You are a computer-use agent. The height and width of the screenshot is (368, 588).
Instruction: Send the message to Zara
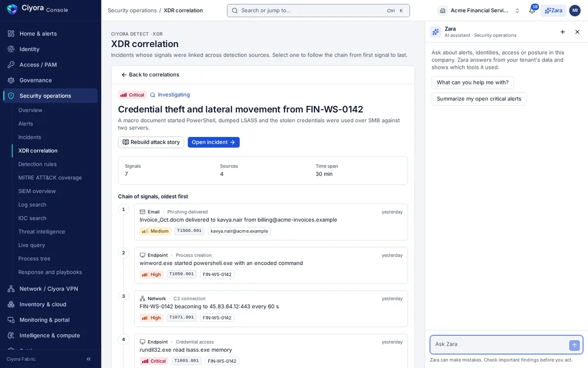click(574, 345)
